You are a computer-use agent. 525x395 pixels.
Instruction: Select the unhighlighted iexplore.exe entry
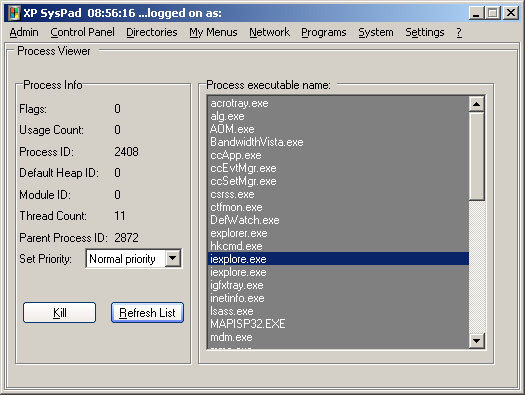click(x=338, y=272)
